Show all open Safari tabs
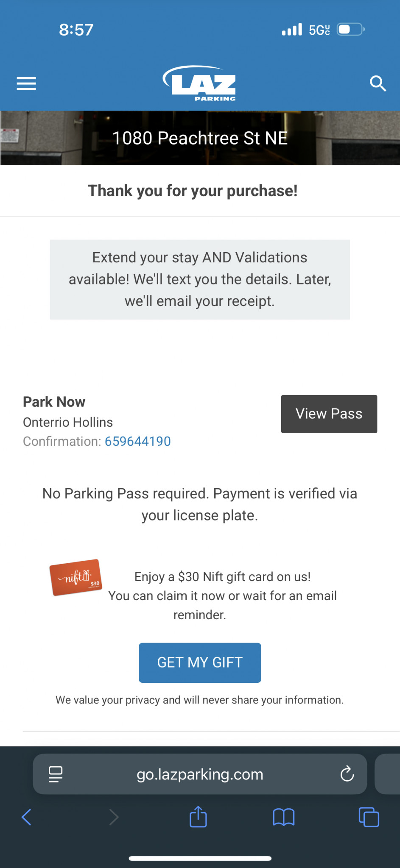Image resolution: width=400 pixels, height=868 pixels. pyautogui.click(x=369, y=817)
